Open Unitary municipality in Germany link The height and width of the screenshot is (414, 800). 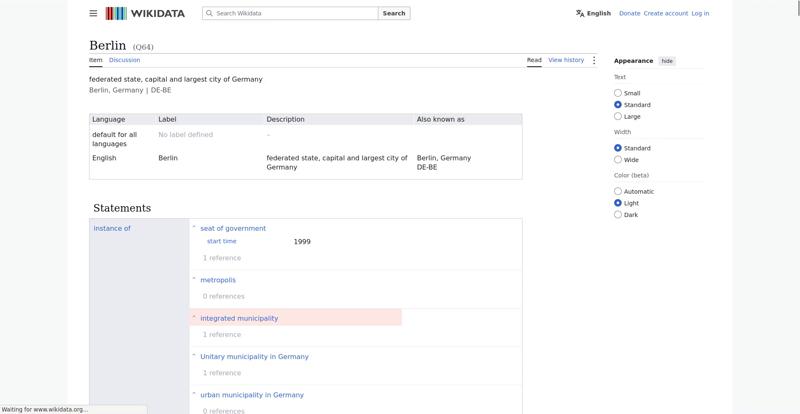coord(255,356)
